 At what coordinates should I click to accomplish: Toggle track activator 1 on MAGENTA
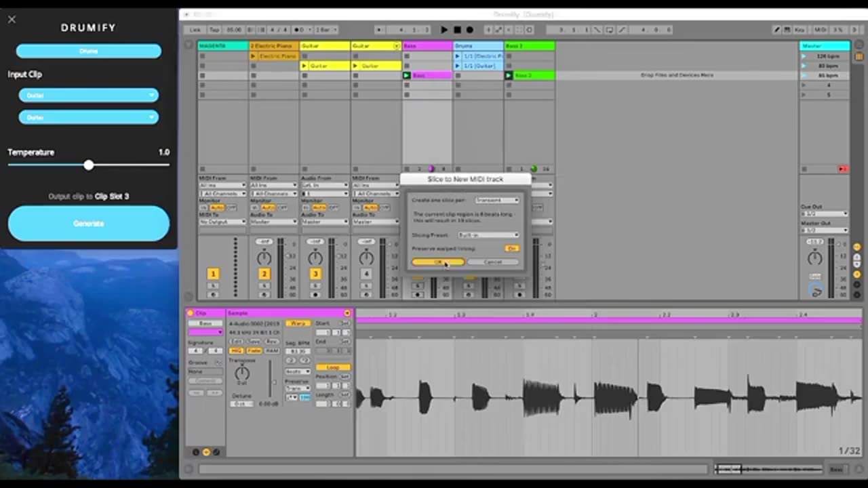click(x=213, y=274)
